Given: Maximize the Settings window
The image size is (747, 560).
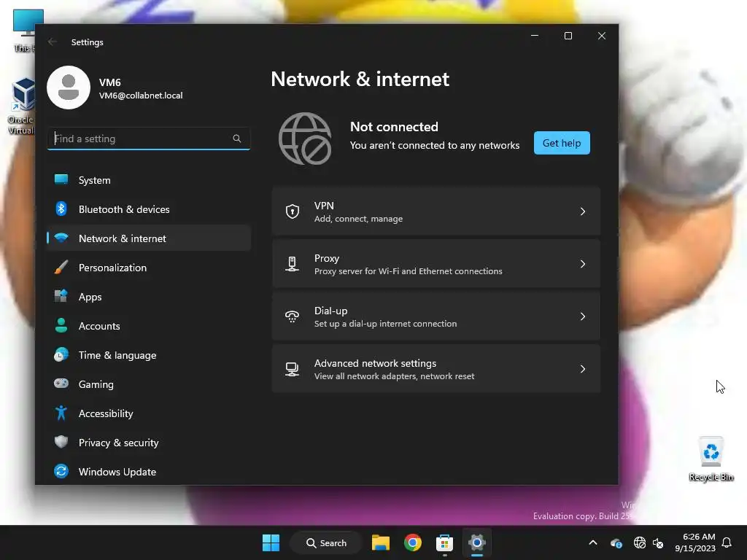Looking at the screenshot, I should pyautogui.click(x=568, y=36).
